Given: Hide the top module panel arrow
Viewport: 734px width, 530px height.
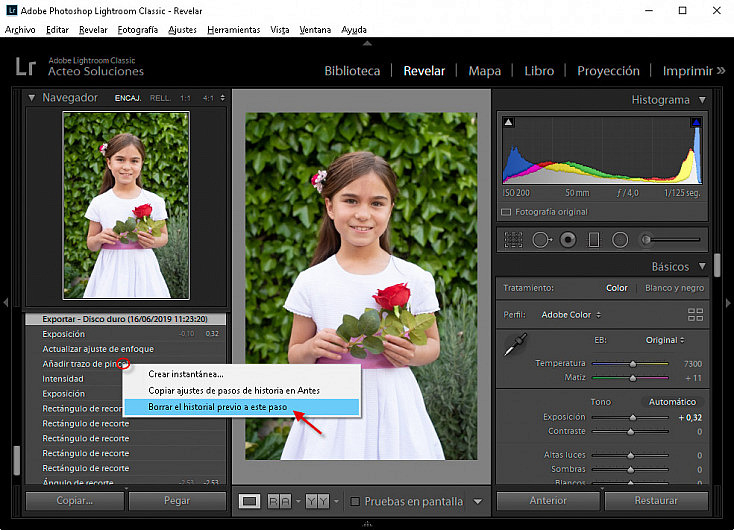Looking at the screenshot, I should pyautogui.click(x=367, y=43).
